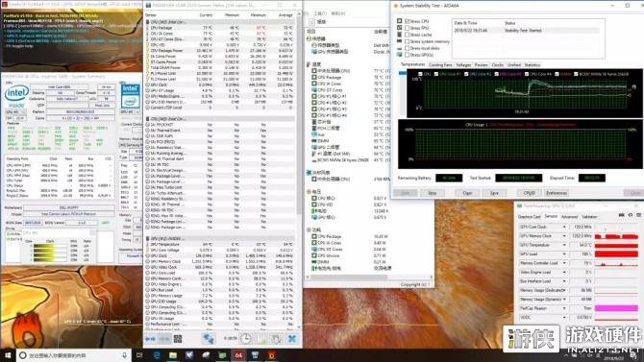Click the HWiNFO blue X close-sensors icon
Image resolution: width=644 pixels, height=362 pixels.
pos(291,339)
